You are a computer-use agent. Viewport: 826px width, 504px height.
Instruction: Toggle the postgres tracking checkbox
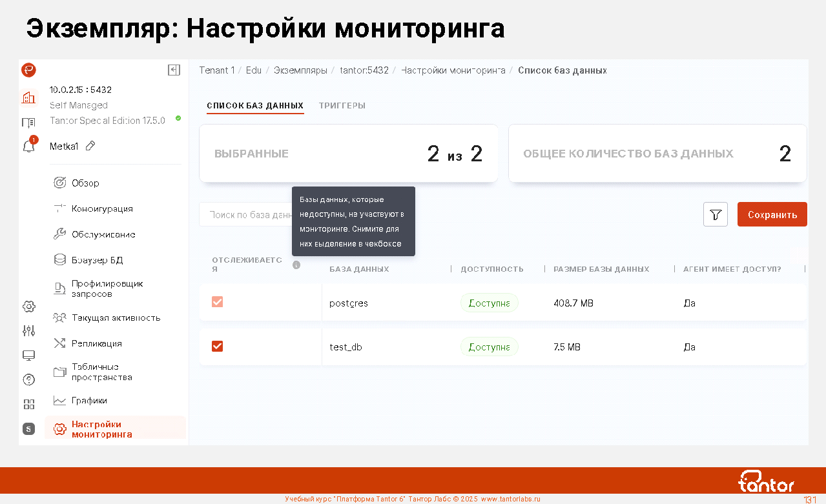tap(217, 302)
